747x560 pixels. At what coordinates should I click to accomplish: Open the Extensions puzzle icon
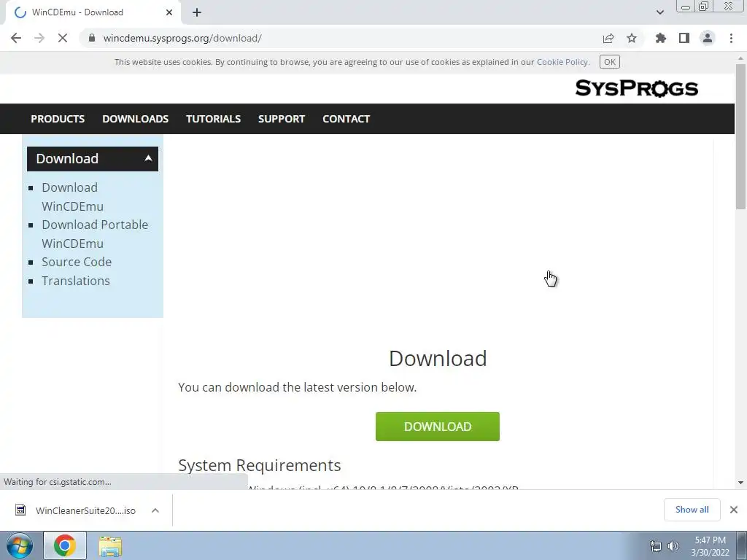coord(661,38)
